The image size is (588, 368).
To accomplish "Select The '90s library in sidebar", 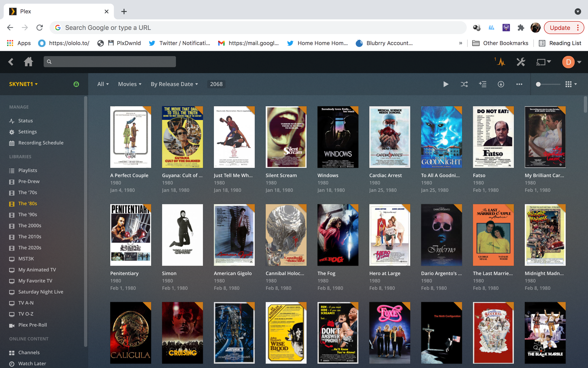I will point(28,215).
